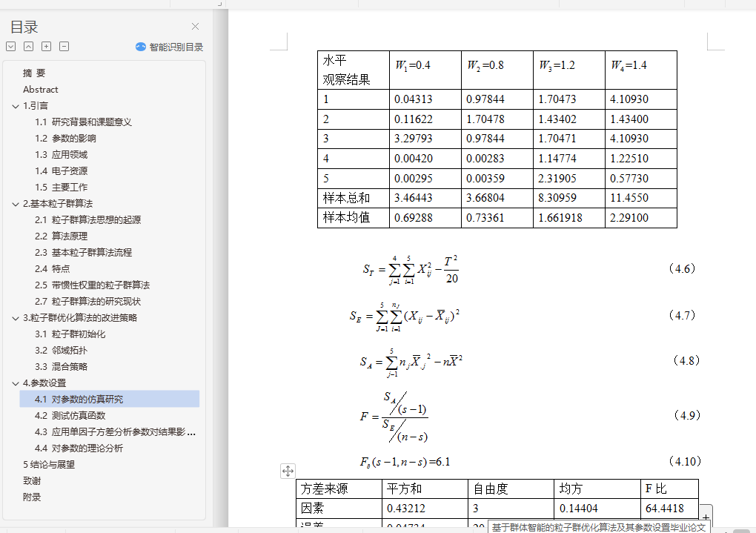756x533 pixels.
Task: Click the W1=0.4 header cell
Action: [x=425, y=70]
